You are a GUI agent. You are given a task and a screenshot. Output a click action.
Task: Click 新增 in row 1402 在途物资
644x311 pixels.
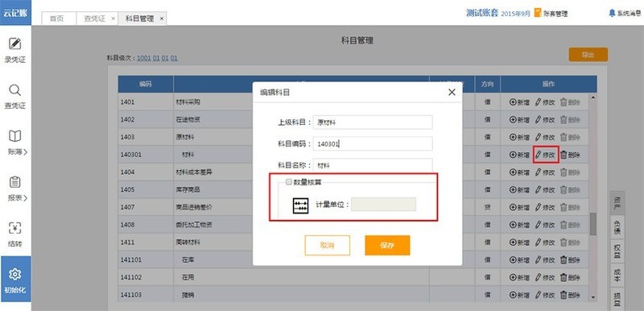pos(519,119)
